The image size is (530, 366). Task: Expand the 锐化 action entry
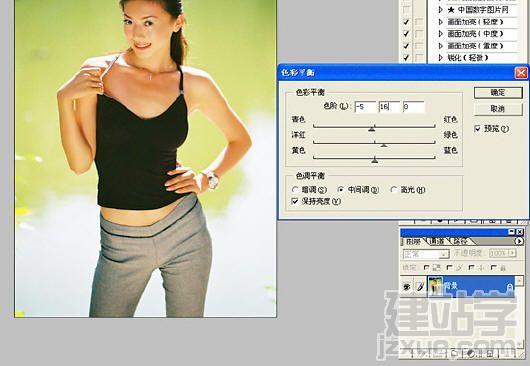[440, 58]
